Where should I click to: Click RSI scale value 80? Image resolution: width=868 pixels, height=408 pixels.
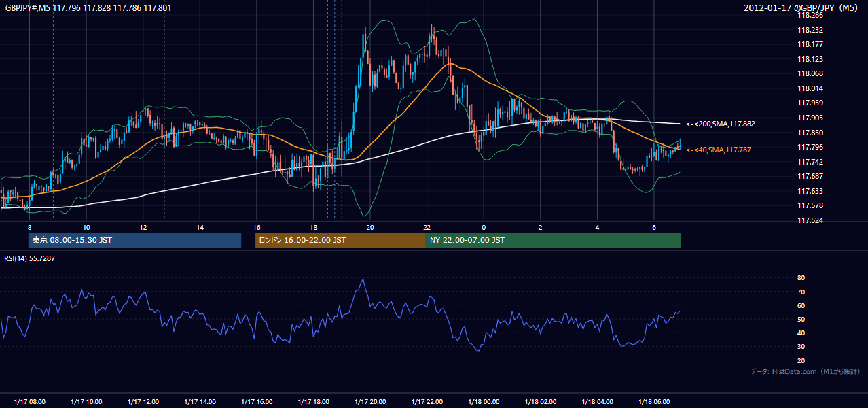[801, 278]
